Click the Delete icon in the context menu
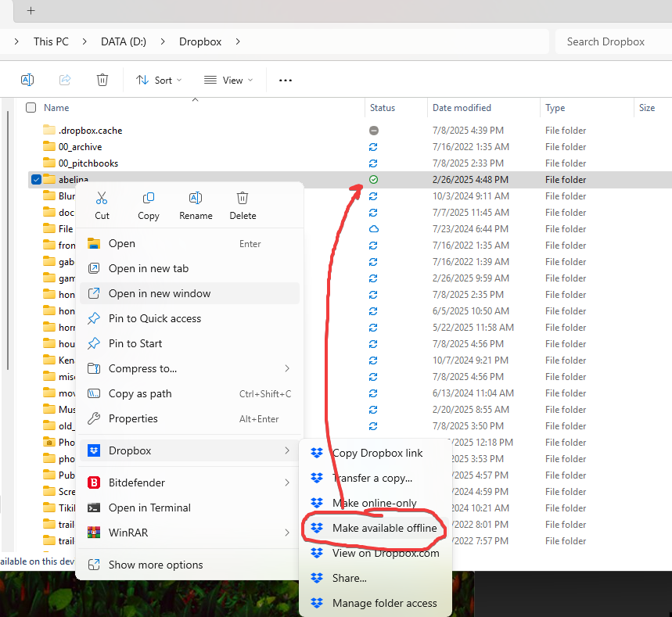This screenshot has height=617, width=672. pos(243,198)
